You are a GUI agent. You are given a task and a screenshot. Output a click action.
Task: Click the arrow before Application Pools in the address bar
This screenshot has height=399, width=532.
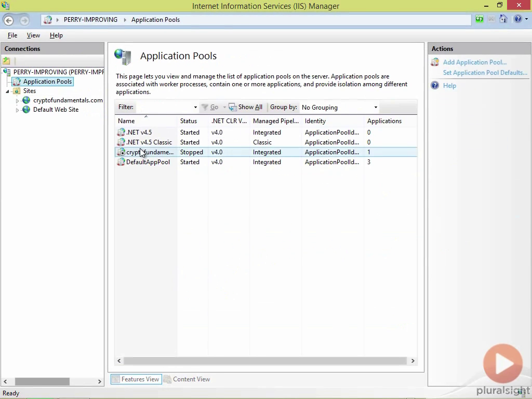coord(125,20)
